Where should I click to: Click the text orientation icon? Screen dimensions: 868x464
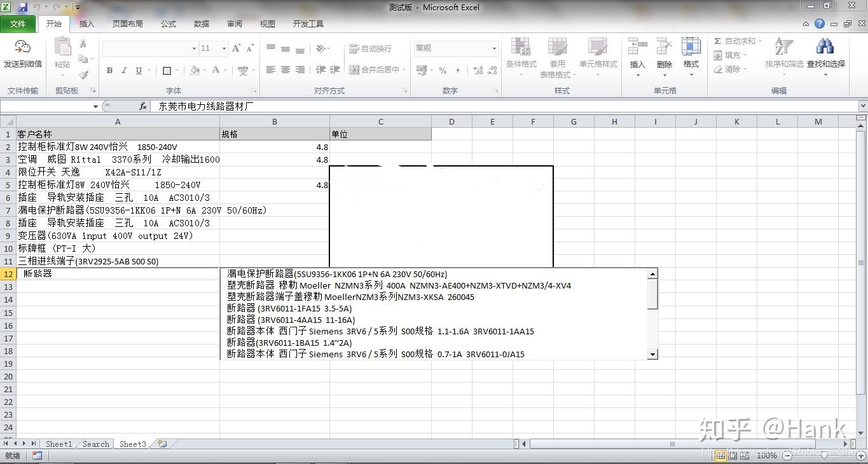(x=321, y=48)
